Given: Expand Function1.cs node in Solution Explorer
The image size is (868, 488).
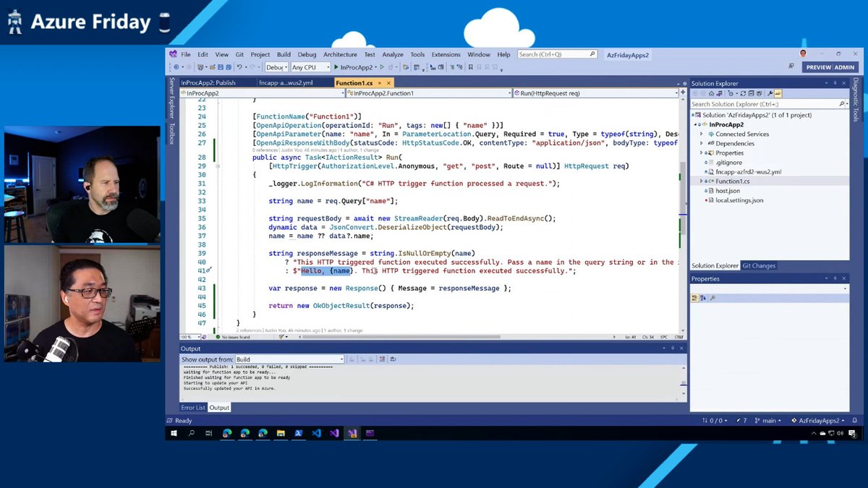Looking at the screenshot, I should (702, 181).
